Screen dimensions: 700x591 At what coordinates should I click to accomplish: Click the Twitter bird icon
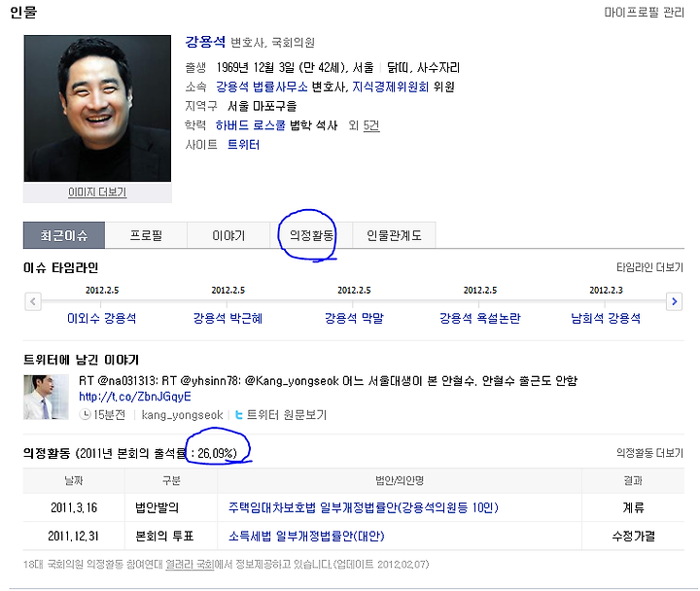(x=239, y=415)
